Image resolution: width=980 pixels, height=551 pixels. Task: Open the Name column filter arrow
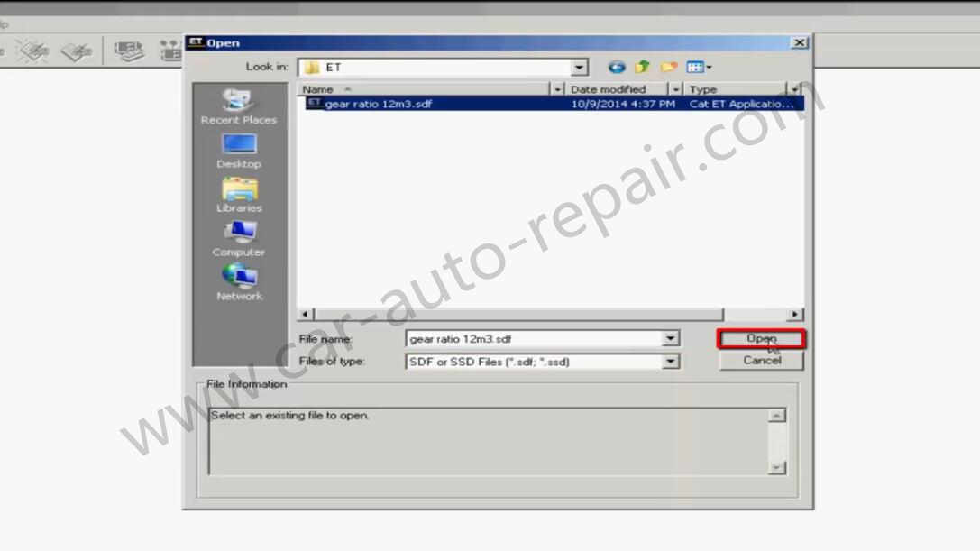point(556,89)
